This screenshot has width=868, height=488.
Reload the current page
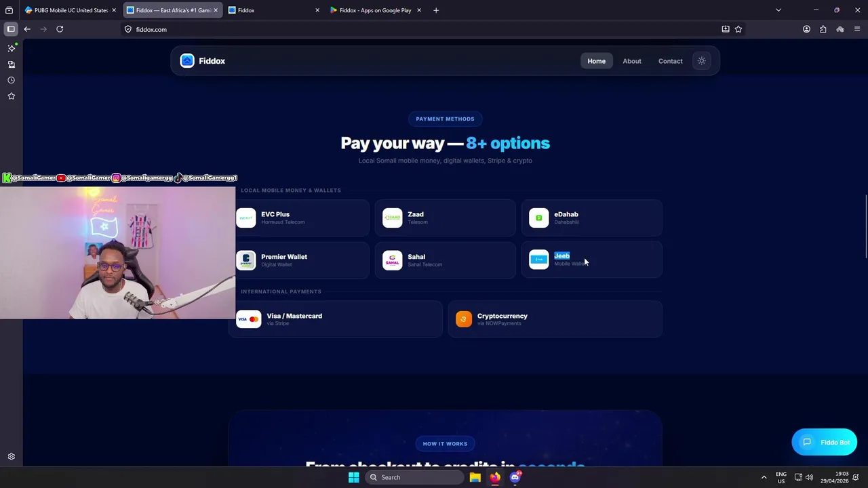60,29
